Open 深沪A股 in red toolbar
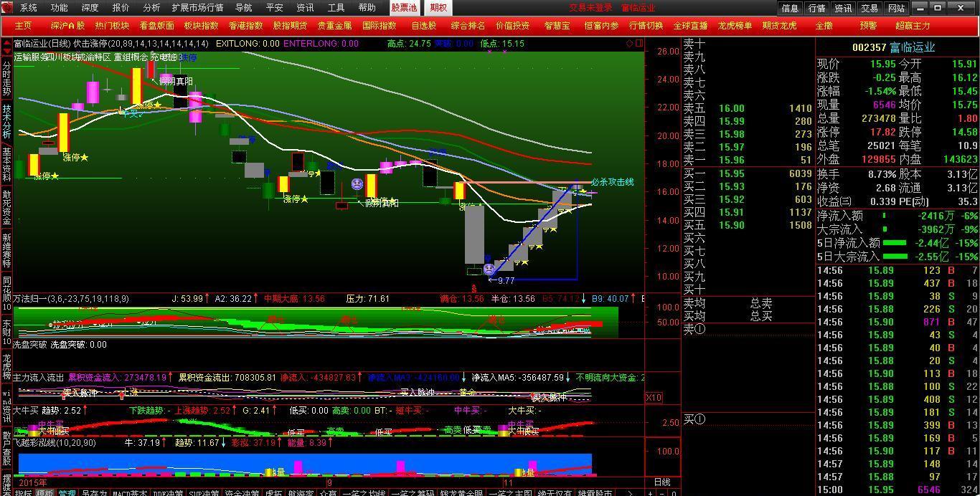Screen dimensions: 980x496 (67, 25)
